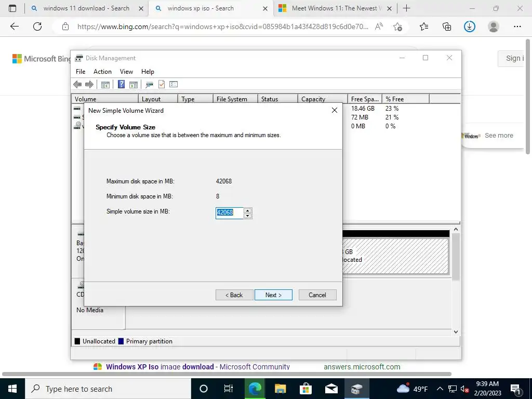Open Microsoft Edge from the taskbar

tap(255, 389)
